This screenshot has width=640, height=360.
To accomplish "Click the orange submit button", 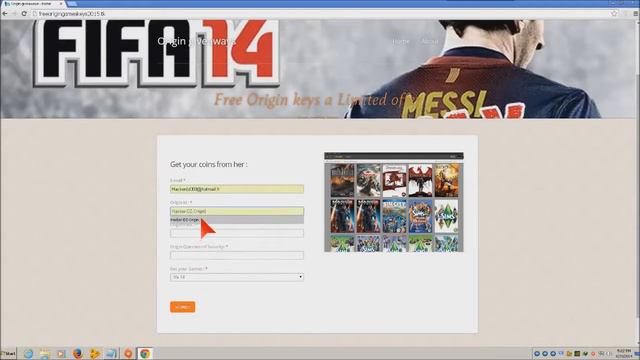I will pos(182,307).
